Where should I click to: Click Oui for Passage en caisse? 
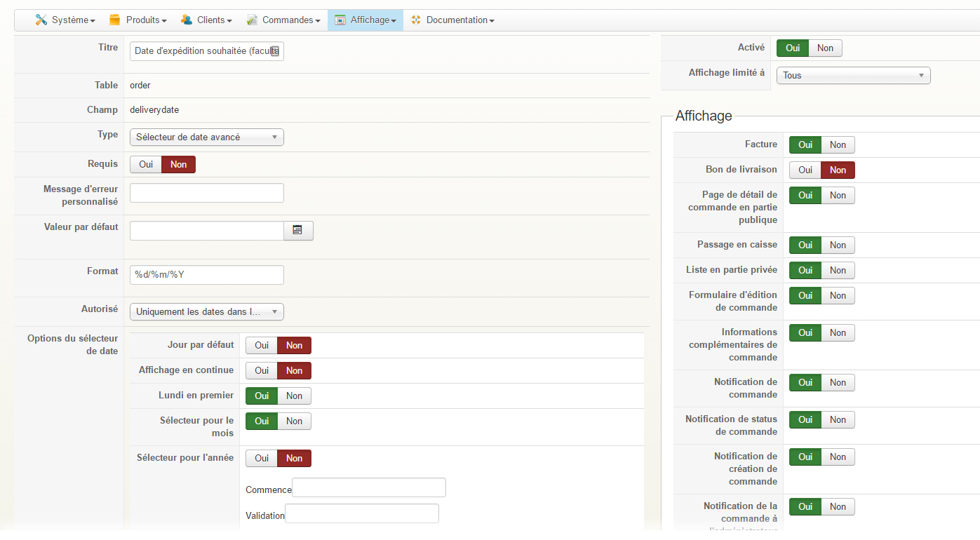(x=805, y=245)
